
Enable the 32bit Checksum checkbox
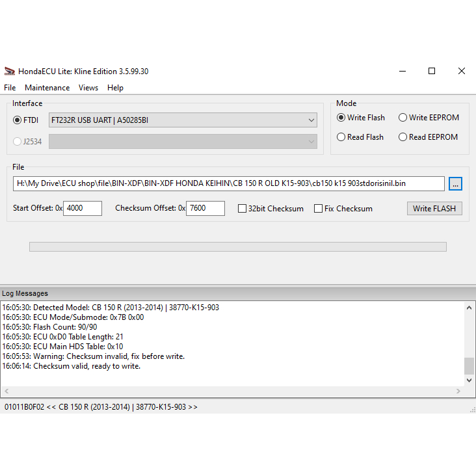(243, 209)
